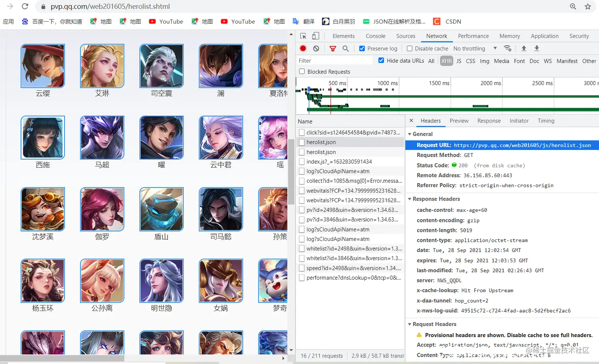Viewport: 599px width, 364px height.
Task: Switch to the Memory tab
Action: (x=510, y=36)
